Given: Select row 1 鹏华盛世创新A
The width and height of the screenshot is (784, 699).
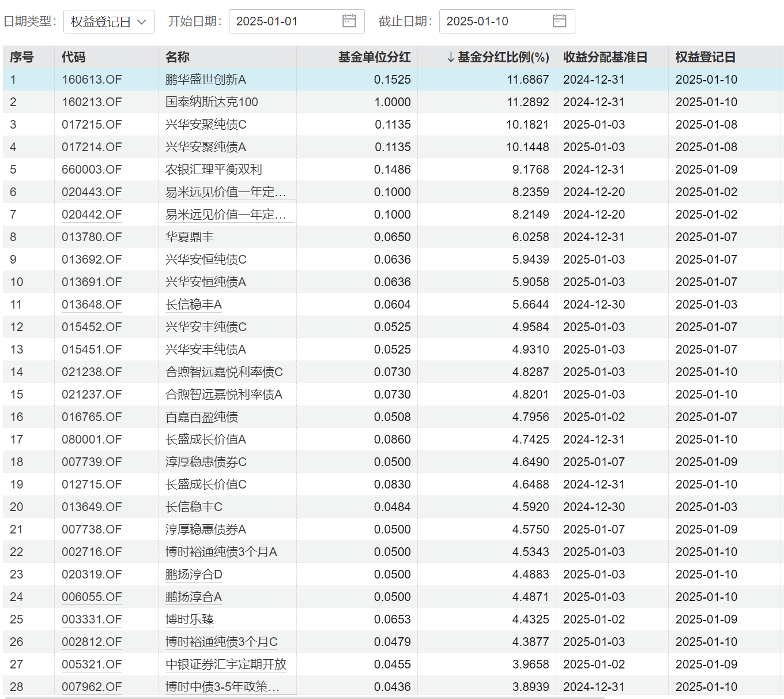Looking at the screenshot, I should [x=393, y=80].
